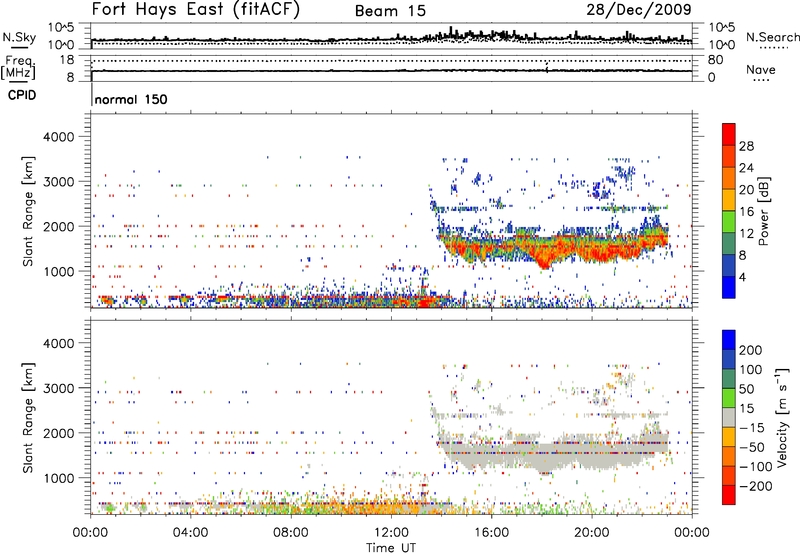Click the '2000' tick in the power panel
800x554 pixels.
pos(58,226)
